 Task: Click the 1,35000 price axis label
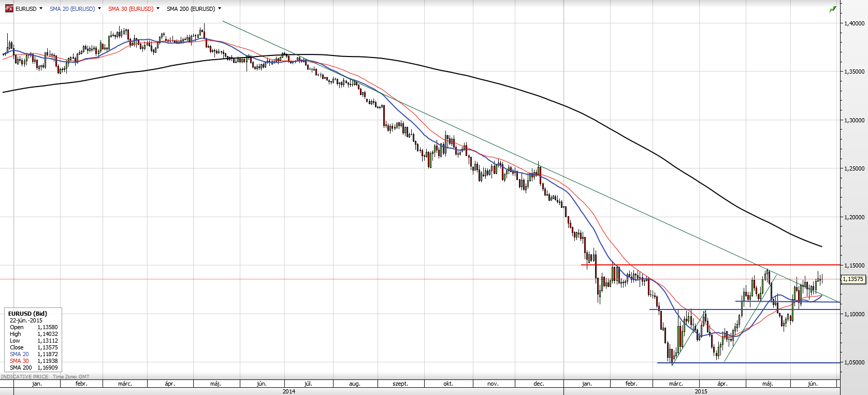(855, 72)
